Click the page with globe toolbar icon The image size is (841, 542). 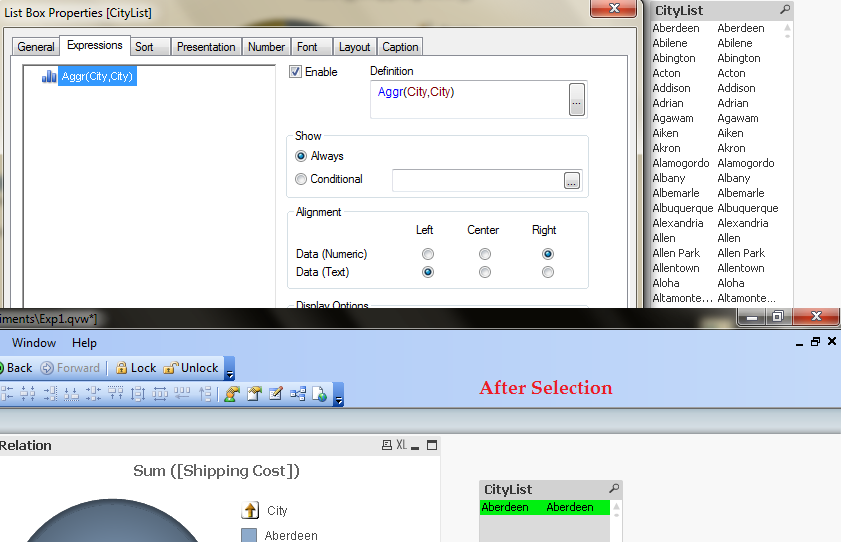click(320, 394)
